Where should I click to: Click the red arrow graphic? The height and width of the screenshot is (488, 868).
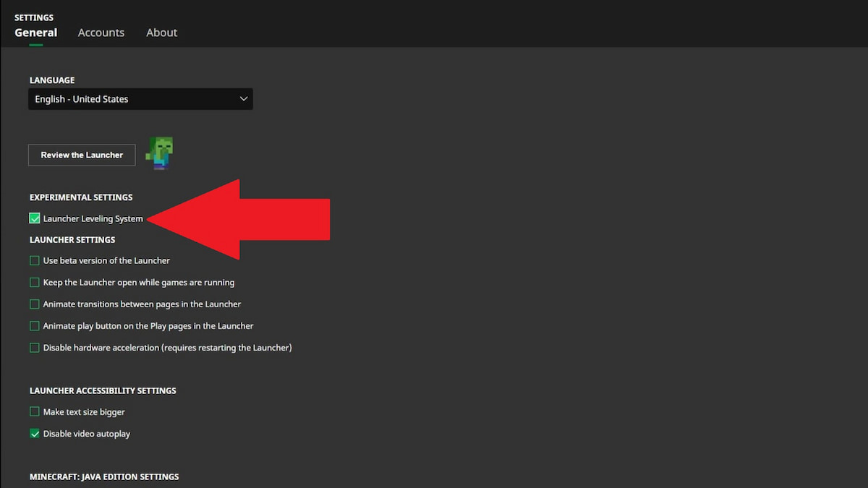click(x=239, y=218)
